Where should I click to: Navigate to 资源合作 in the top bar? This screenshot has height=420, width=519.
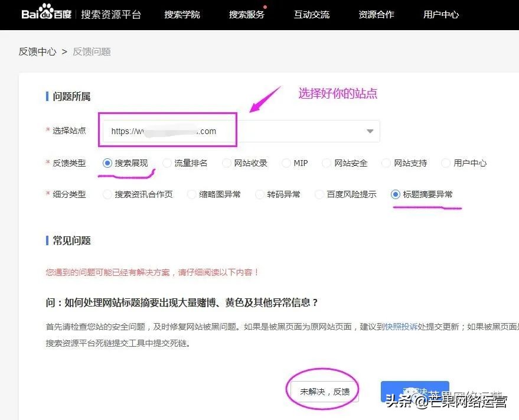click(376, 15)
